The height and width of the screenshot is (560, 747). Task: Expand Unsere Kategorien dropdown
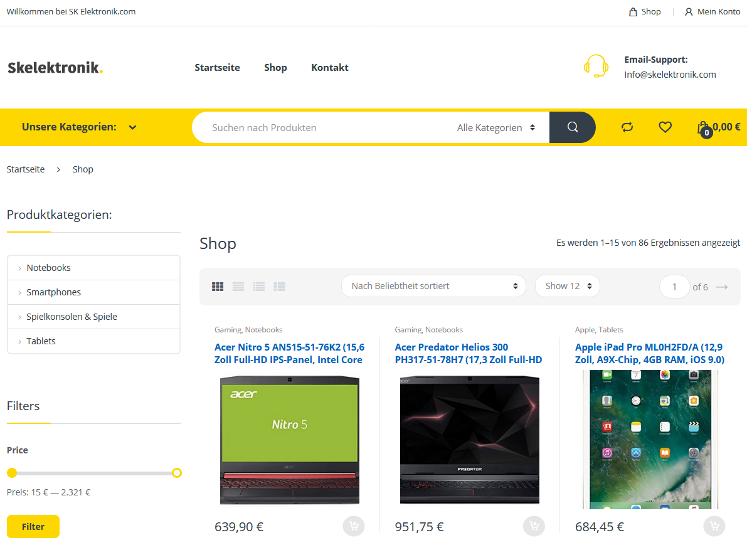click(x=79, y=127)
